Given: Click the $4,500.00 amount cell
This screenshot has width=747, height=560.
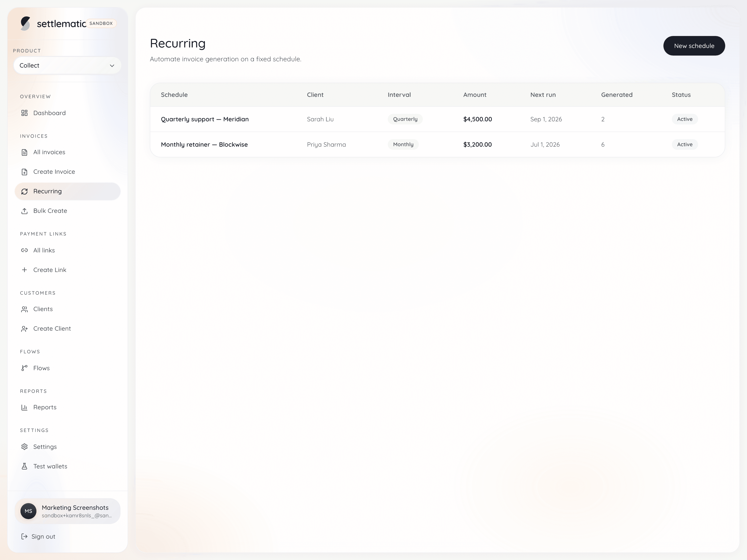Looking at the screenshot, I should pos(478,119).
